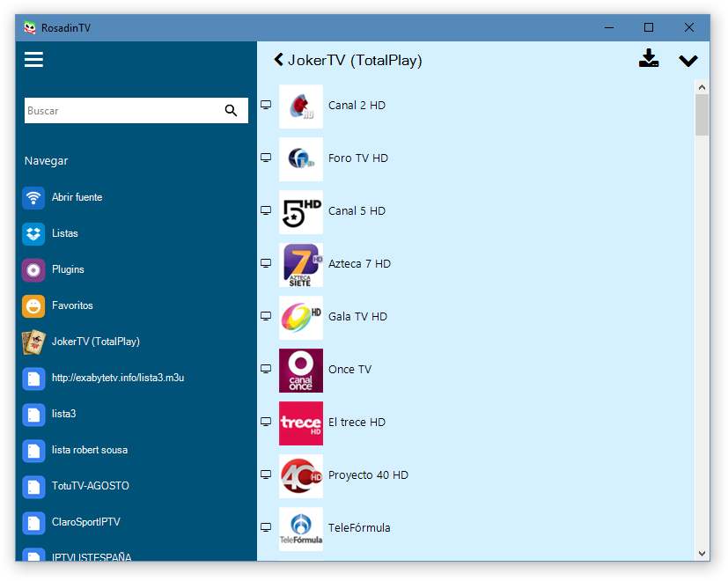The image size is (728, 581).
Task: Click Canal 5 HD logo
Action: click(x=301, y=212)
